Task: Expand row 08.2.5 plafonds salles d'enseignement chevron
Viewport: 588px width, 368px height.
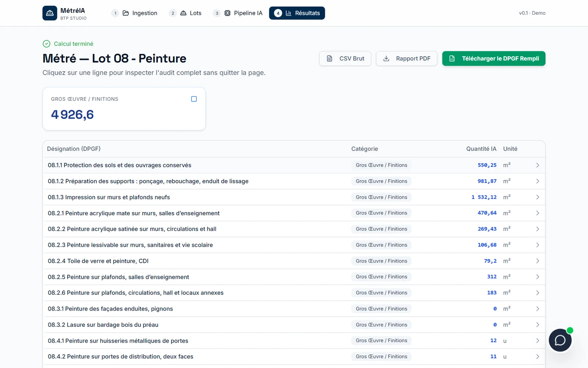Action: pyautogui.click(x=538, y=277)
